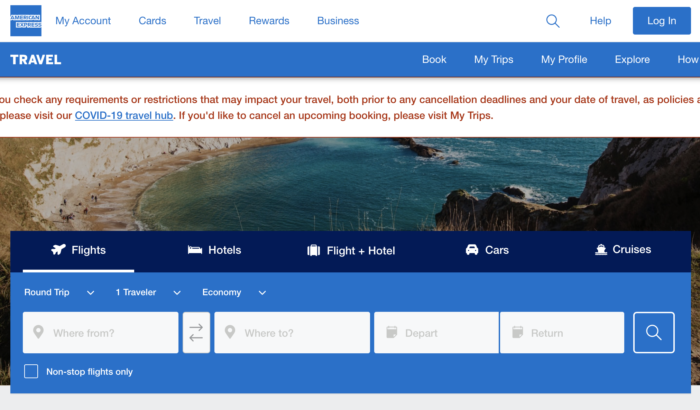Open the site search magnifier icon
The width and height of the screenshot is (700, 410).
553,21
